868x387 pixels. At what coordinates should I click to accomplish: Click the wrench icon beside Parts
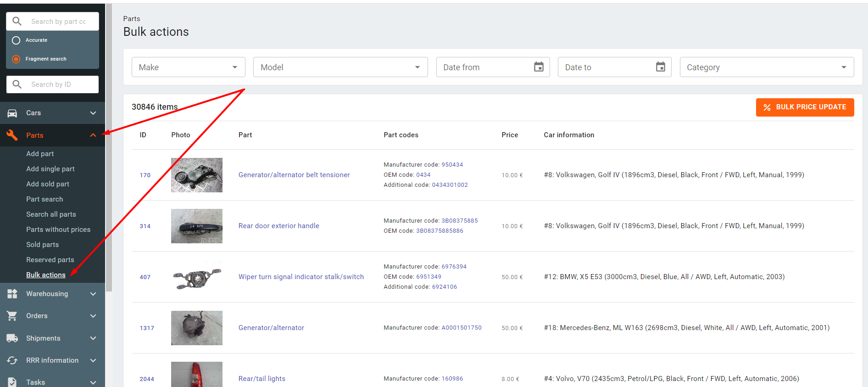click(12, 135)
